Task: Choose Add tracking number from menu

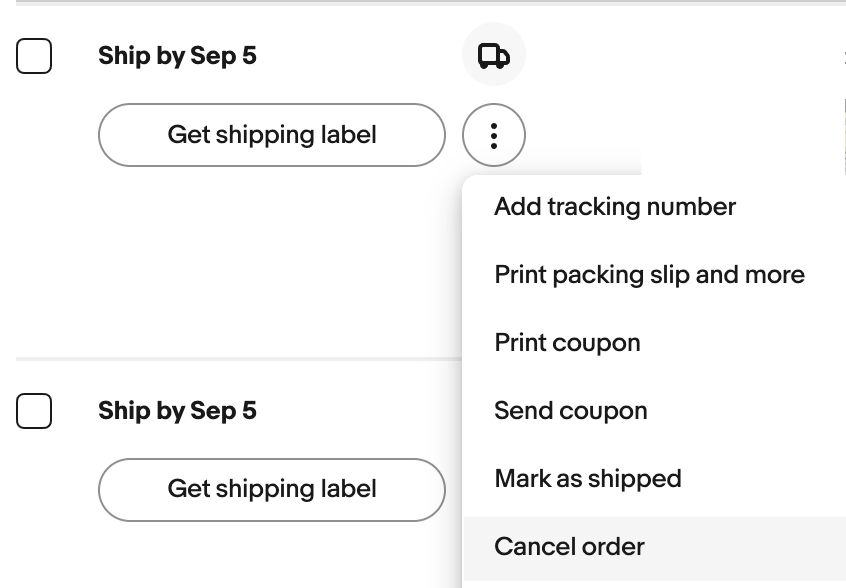Action: (615, 207)
